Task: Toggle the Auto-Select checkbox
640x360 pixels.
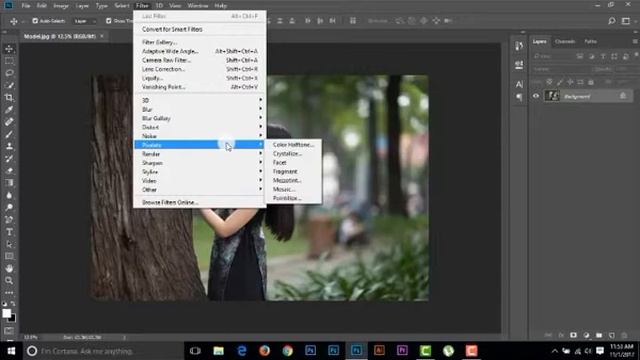Action: point(35,21)
